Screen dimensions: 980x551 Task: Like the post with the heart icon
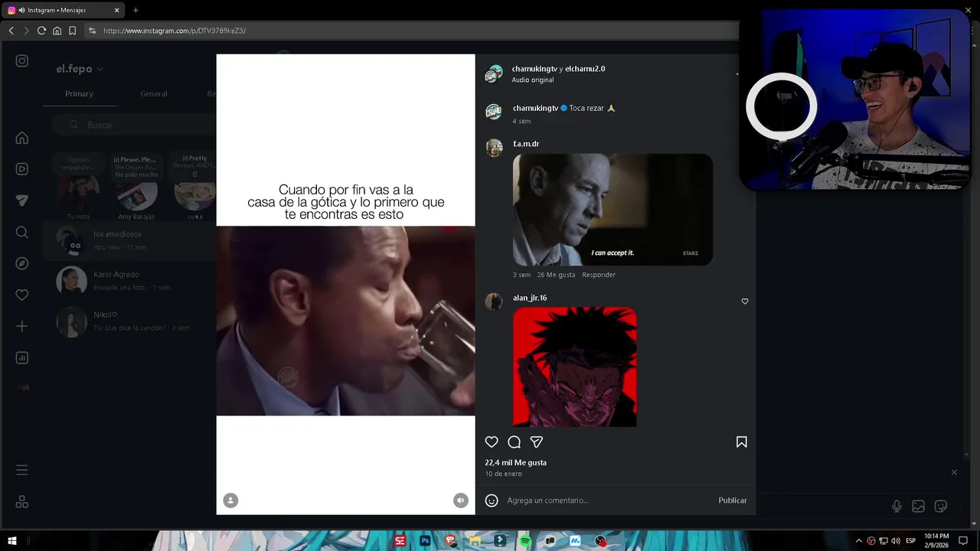492,442
